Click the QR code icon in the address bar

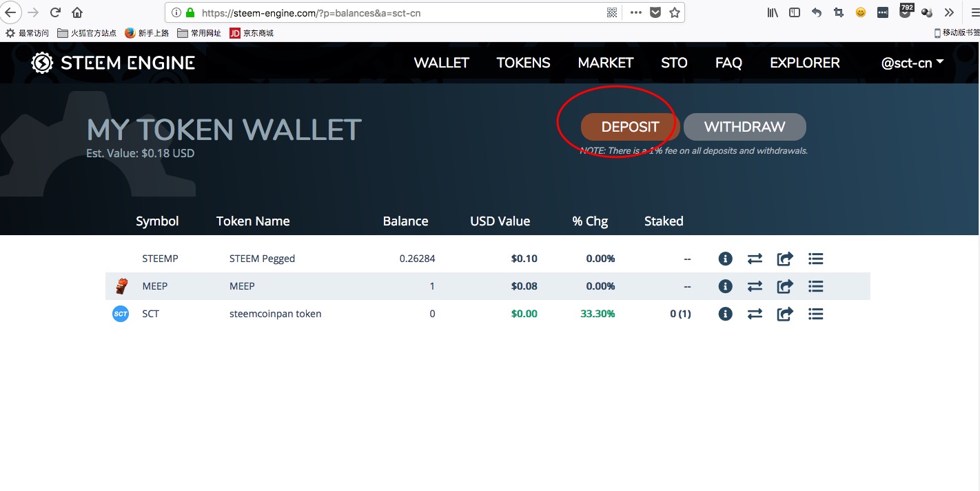click(612, 12)
